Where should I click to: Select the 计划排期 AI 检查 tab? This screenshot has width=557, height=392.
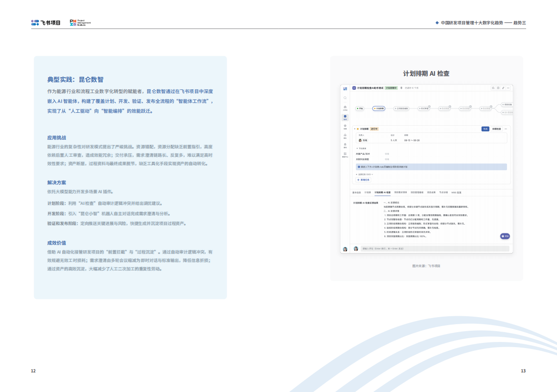(x=382, y=192)
